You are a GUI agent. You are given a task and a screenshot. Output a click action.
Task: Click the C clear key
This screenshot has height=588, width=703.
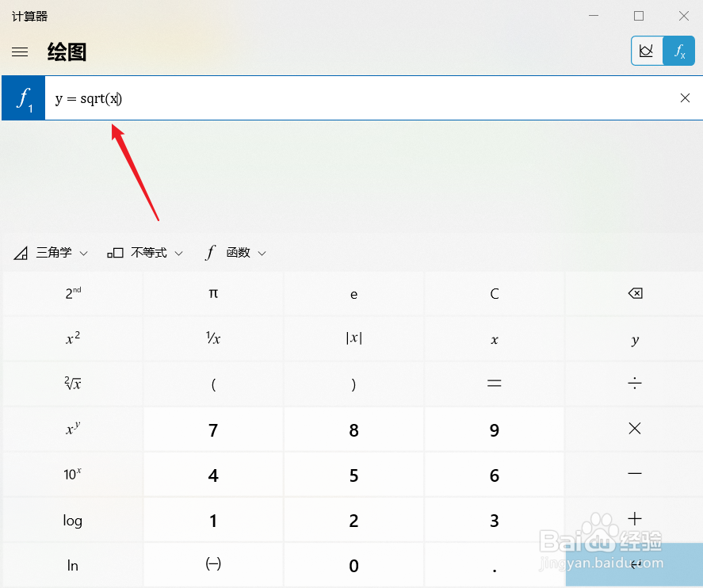(494, 293)
